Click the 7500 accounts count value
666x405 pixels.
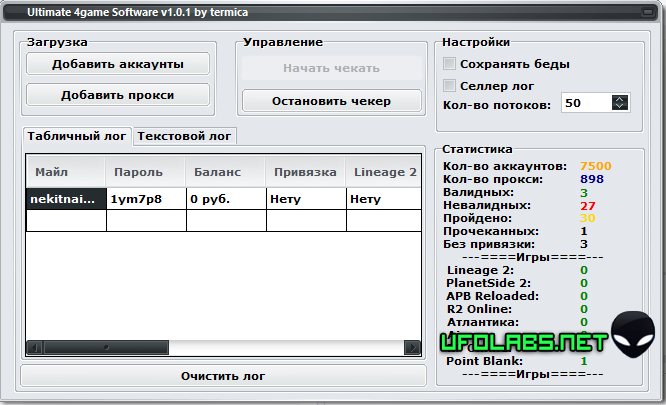click(x=595, y=166)
